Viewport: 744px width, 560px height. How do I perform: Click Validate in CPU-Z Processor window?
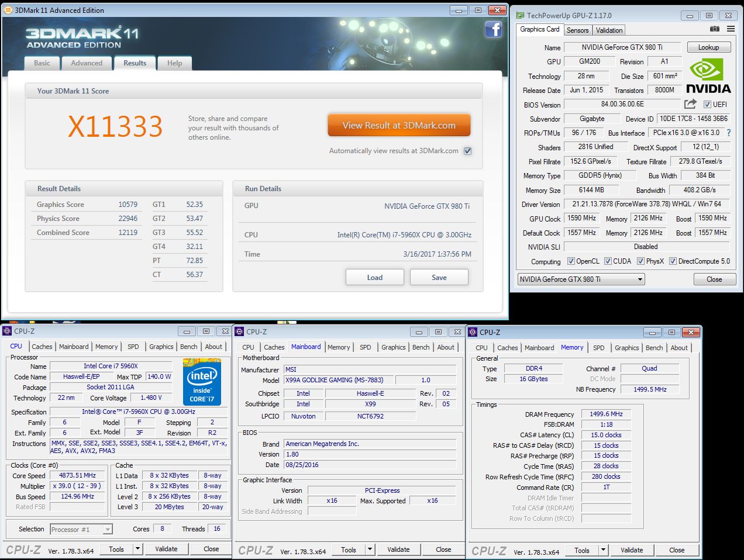[x=166, y=549]
